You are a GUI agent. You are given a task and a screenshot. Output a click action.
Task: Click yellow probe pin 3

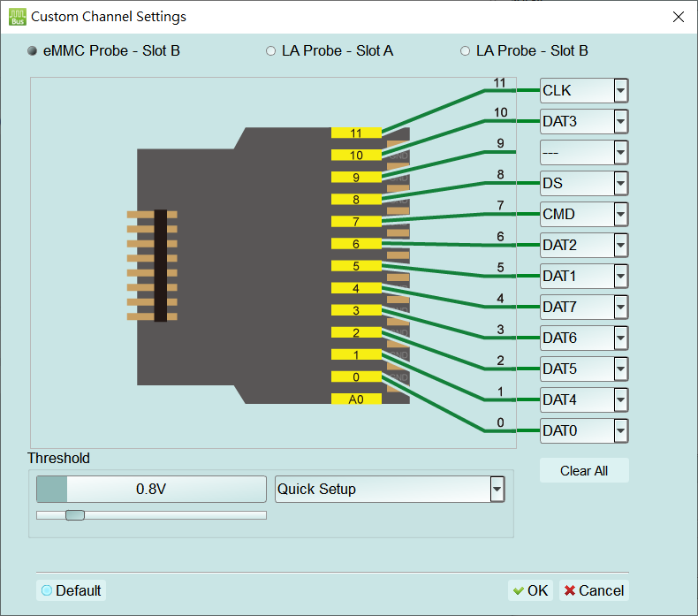(356, 310)
